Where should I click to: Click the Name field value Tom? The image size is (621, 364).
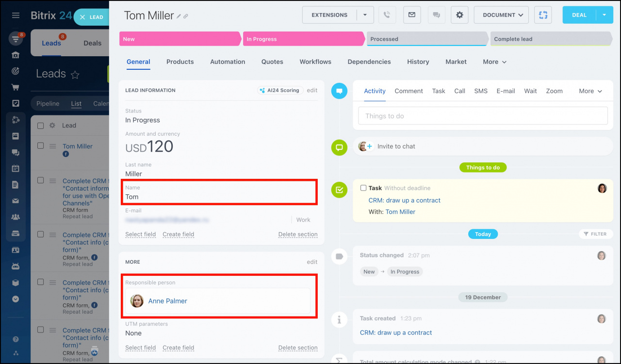point(132,197)
